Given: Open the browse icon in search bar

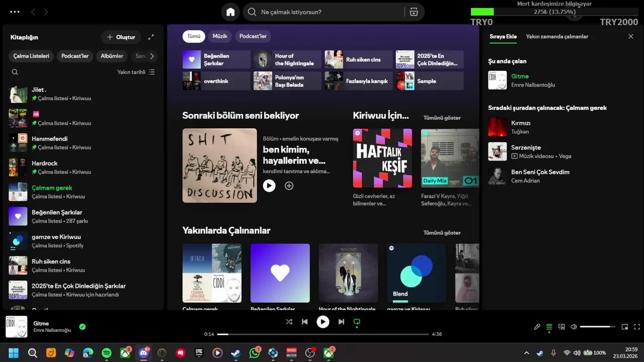Looking at the screenshot, I should coord(414,12).
